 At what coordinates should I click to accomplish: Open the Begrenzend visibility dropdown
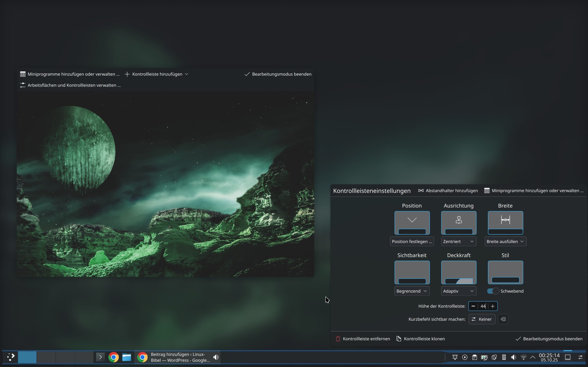pos(412,291)
